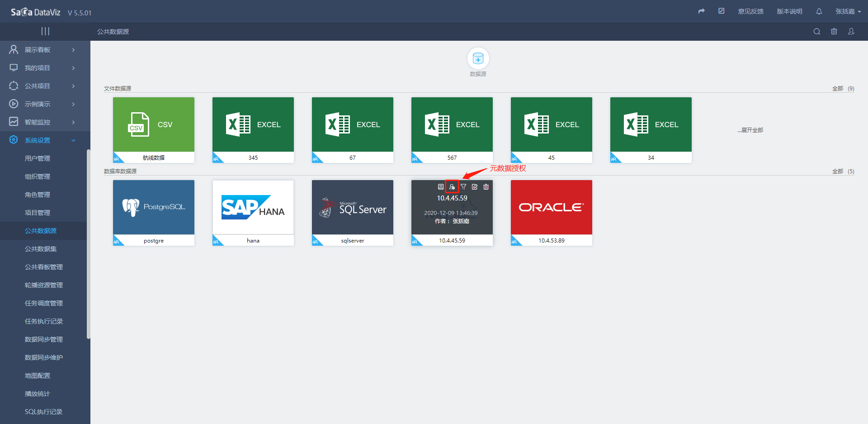Click shared badge on 航线数据 card

pyautogui.click(x=117, y=158)
